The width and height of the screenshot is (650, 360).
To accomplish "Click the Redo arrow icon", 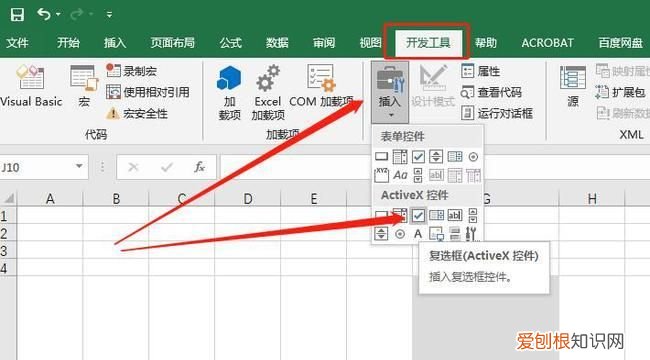I will click(77, 15).
